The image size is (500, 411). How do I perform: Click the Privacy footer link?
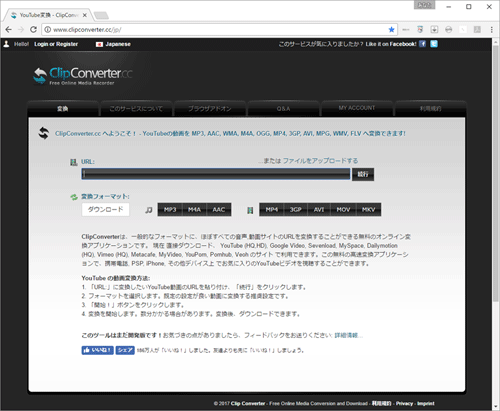(x=404, y=403)
